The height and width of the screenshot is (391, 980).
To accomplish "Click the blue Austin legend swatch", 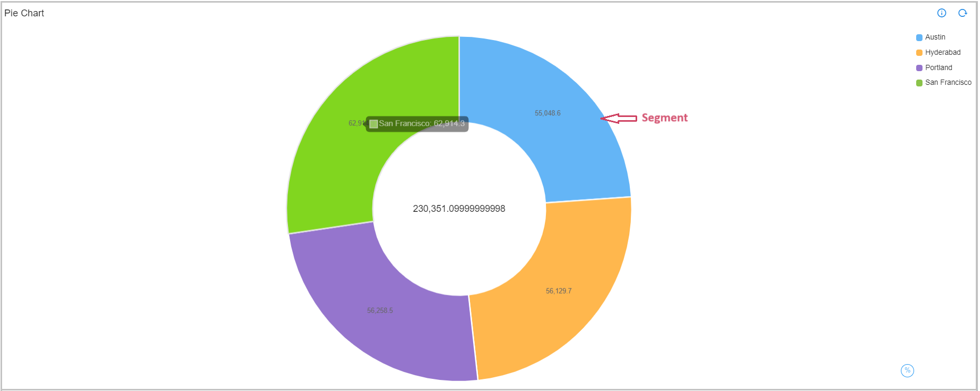I will pyautogui.click(x=919, y=37).
